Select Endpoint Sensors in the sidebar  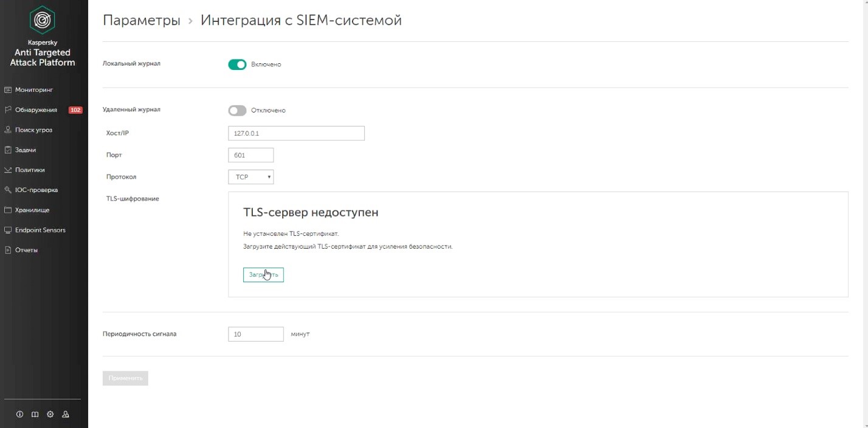point(40,230)
